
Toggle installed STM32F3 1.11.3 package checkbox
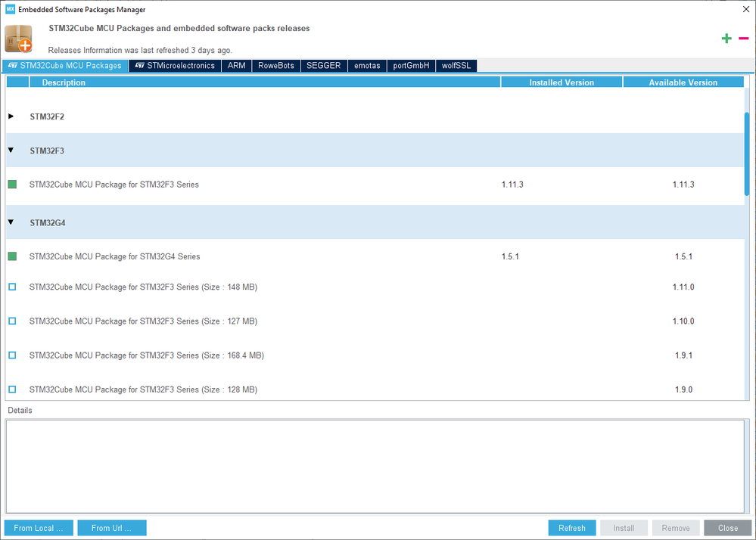click(13, 184)
